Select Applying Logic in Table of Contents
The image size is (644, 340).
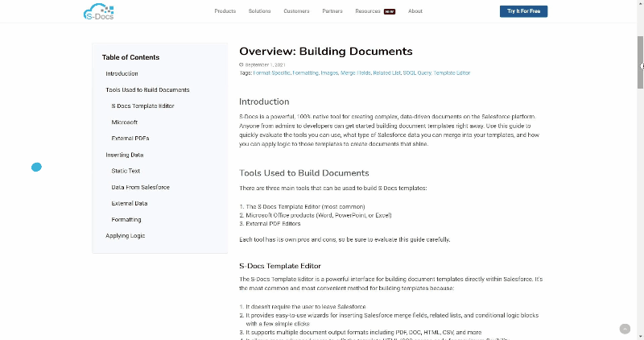click(126, 235)
